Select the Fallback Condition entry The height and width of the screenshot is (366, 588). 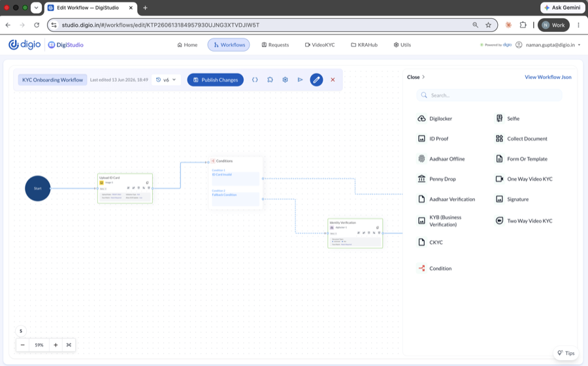click(235, 199)
